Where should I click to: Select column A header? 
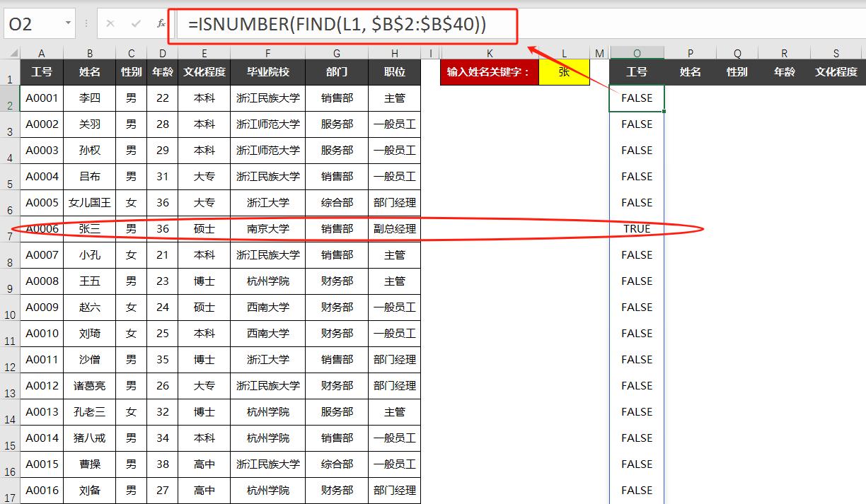point(42,53)
